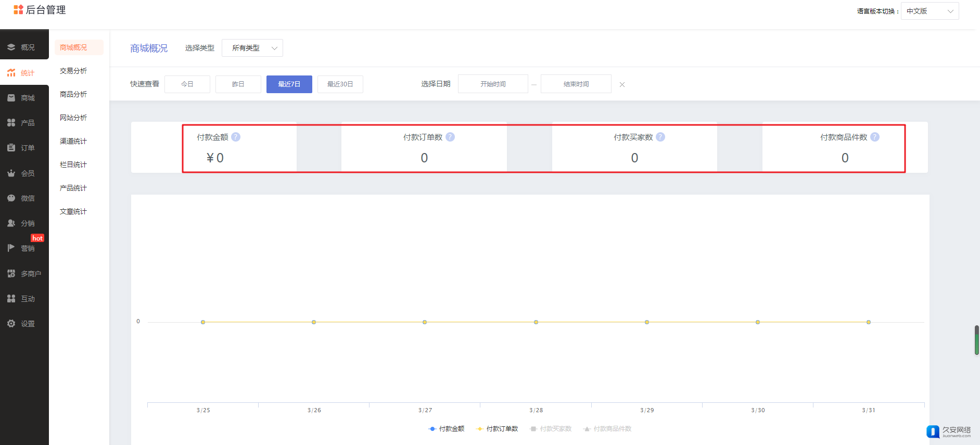Open the 中文版 language dropdown

pyautogui.click(x=930, y=11)
